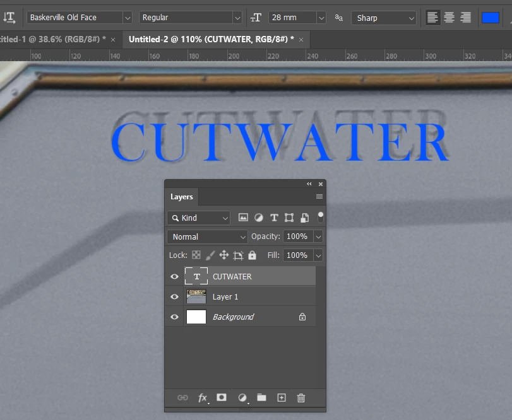Lock image pixels with brush icon
This screenshot has height=420, width=512.
(210, 255)
